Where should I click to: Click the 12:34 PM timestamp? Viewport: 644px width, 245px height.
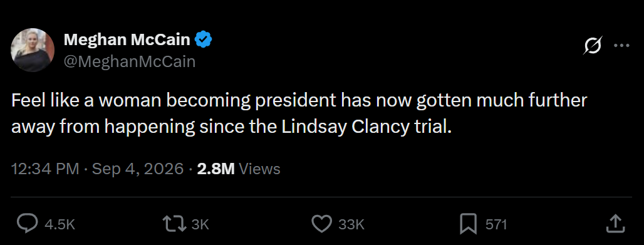(x=45, y=169)
